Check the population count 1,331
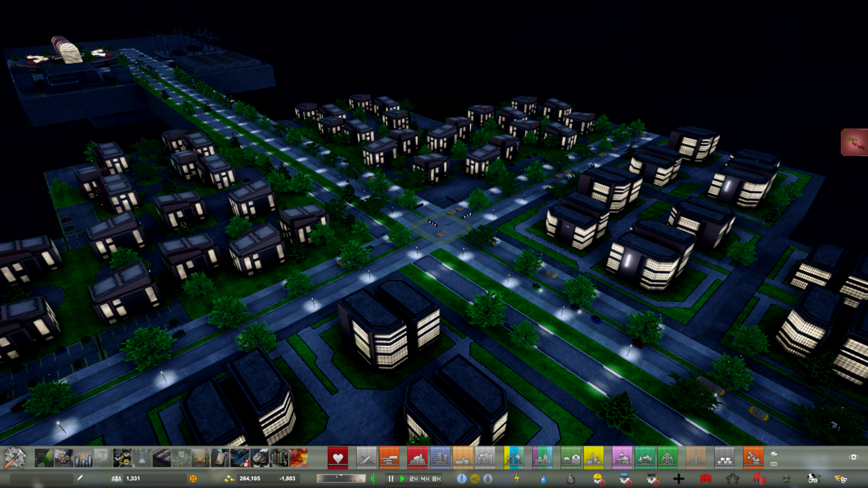Image resolution: width=868 pixels, height=488 pixels. (x=133, y=478)
